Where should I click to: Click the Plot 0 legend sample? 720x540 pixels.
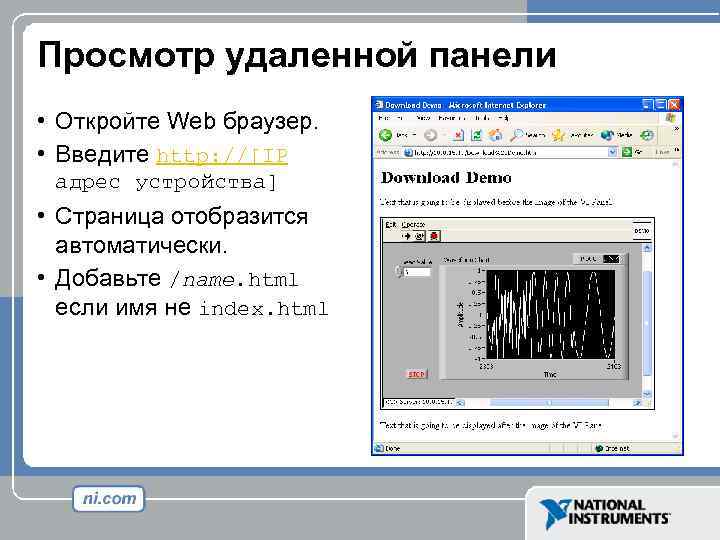pyautogui.click(x=611, y=259)
